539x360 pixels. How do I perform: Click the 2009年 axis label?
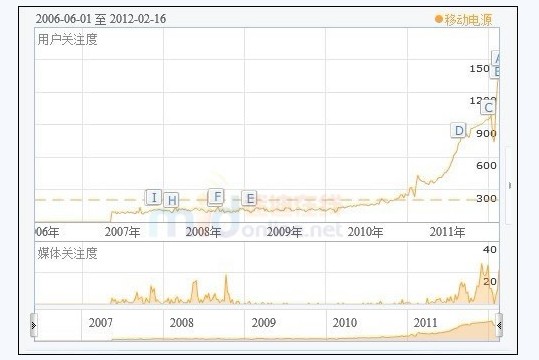click(285, 232)
